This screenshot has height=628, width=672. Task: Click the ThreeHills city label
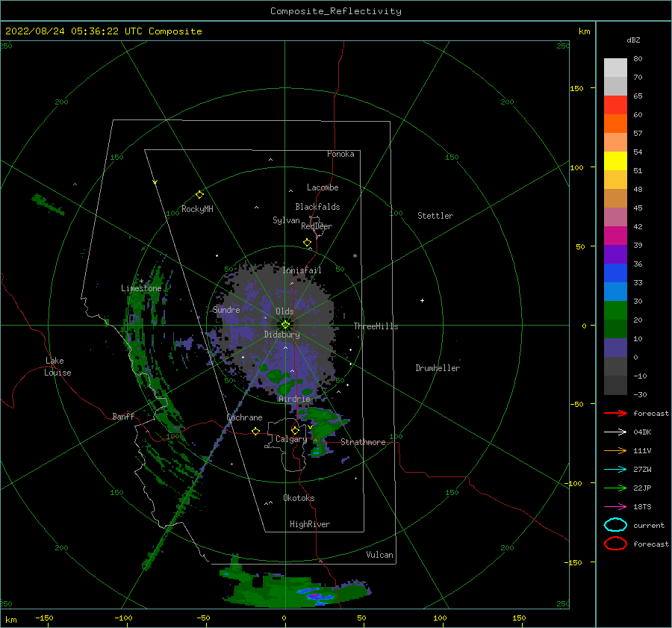[x=376, y=326]
